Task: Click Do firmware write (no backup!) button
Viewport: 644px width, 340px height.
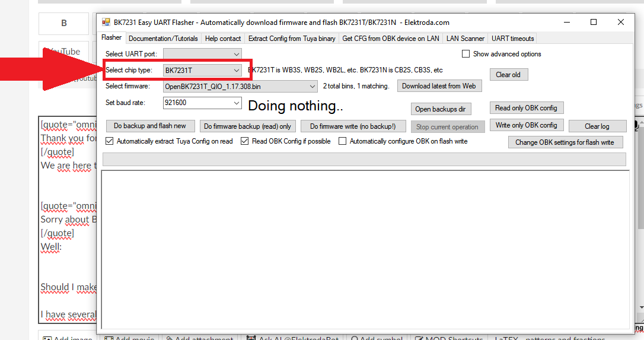Action: [353, 126]
